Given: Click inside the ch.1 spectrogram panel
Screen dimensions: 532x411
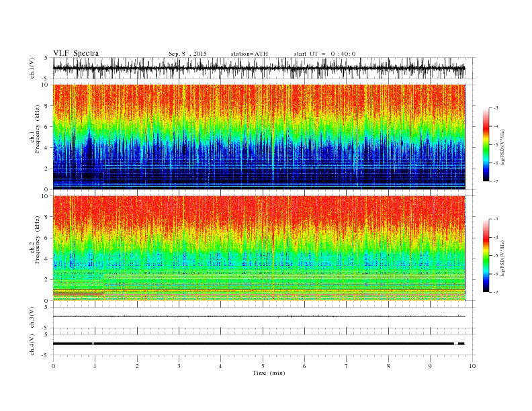Looking at the screenshot, I should point(259,137).
